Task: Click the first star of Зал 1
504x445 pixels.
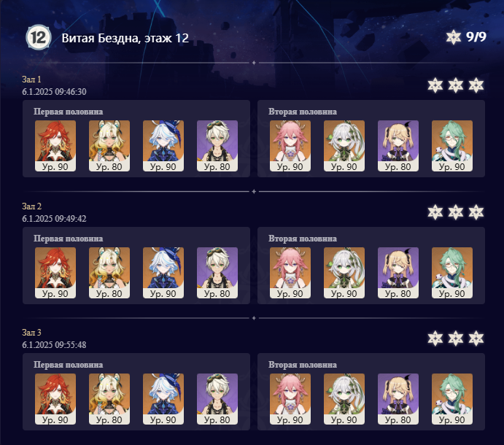Action: tap(435, 85)
